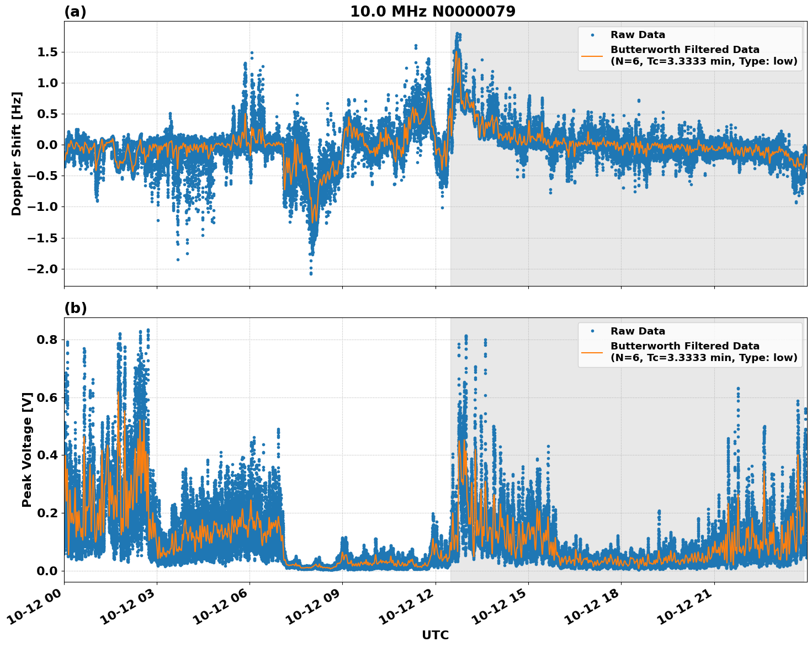Click orange line sample in Doppler panel legend
This screenshot has height=647, width=812.
[x=592, y=55]
